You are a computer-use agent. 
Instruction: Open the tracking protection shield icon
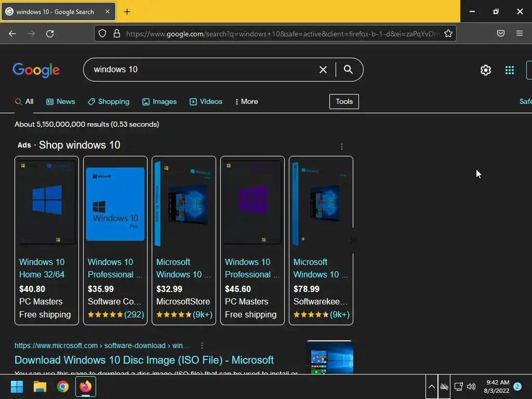[102, 33]
